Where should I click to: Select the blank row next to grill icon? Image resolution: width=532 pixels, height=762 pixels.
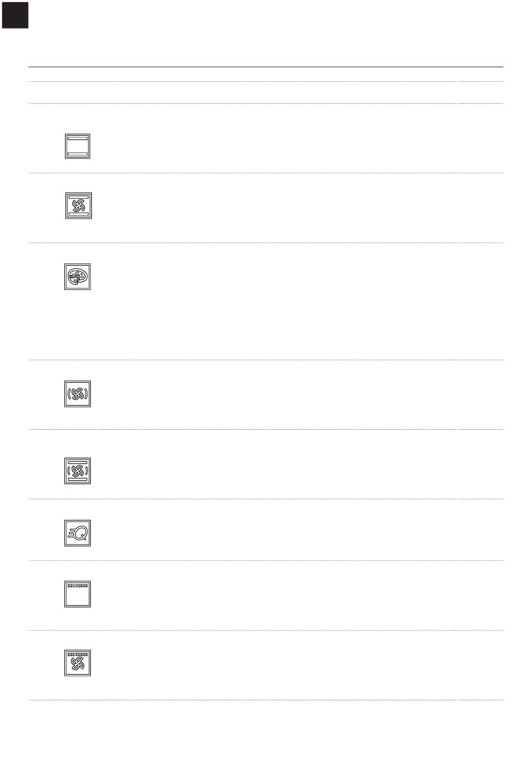[x=315, y=596]
